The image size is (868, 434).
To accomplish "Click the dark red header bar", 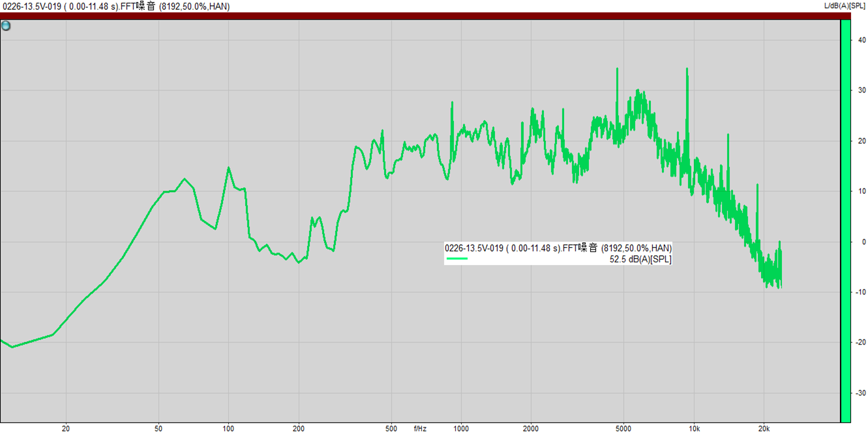I will (x=417, y=16).
